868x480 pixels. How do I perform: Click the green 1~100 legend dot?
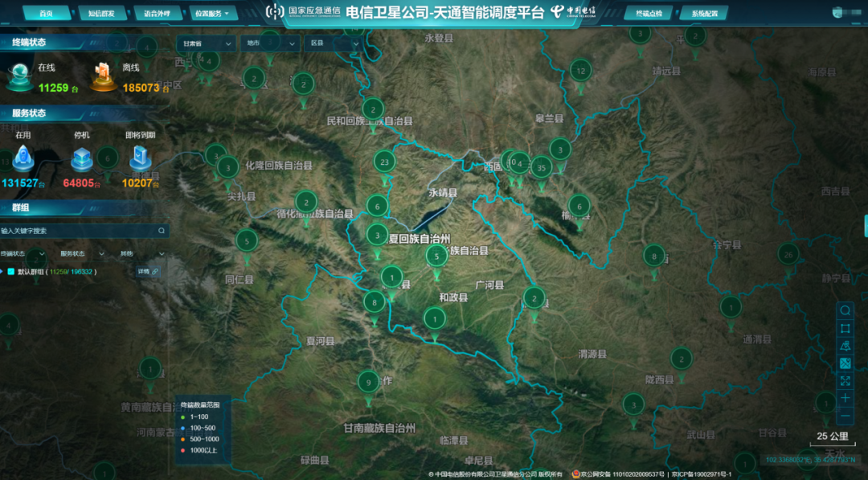[182, 417]
